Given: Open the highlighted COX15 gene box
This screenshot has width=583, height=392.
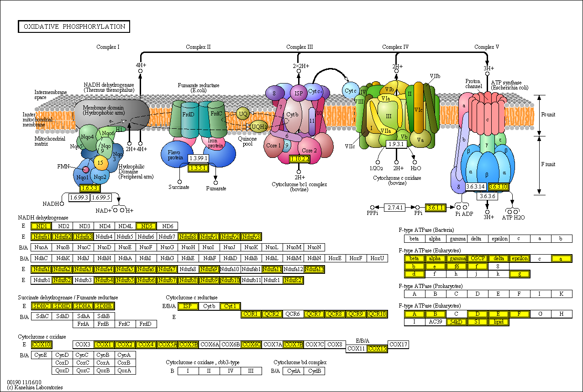Looking at the screenshot, I should pos(377,349).
